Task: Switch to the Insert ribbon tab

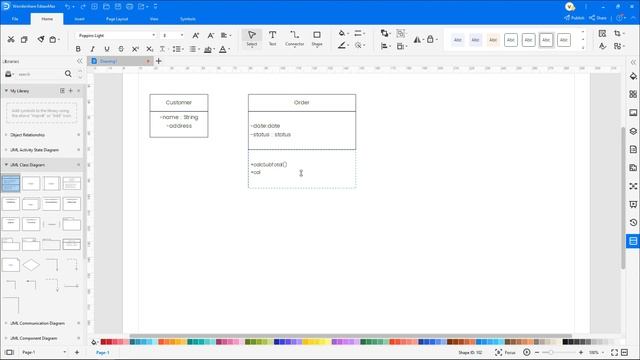Action: coord(80,19)
